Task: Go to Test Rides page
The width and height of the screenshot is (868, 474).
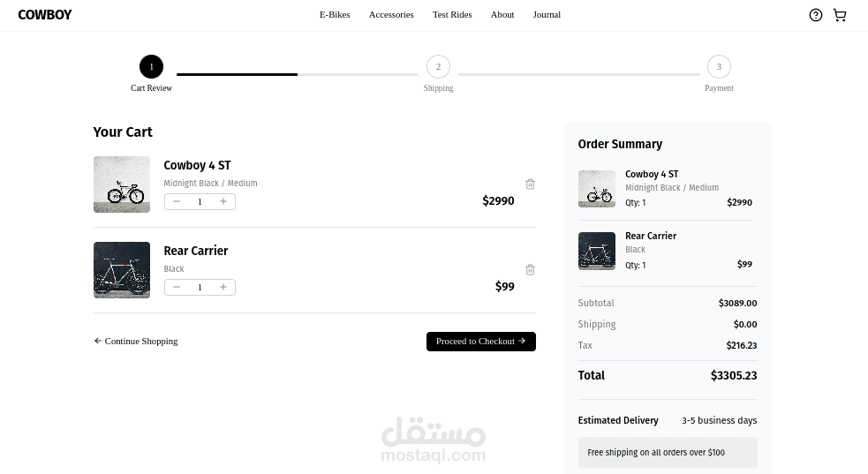Action: (x=452, y=15)
